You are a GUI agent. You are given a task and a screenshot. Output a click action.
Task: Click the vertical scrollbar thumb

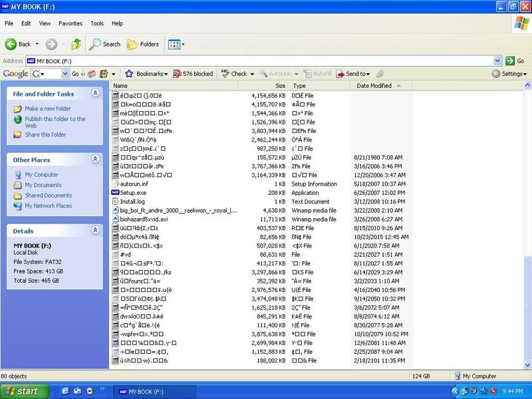pyautogui.click(x=527, y=308)
